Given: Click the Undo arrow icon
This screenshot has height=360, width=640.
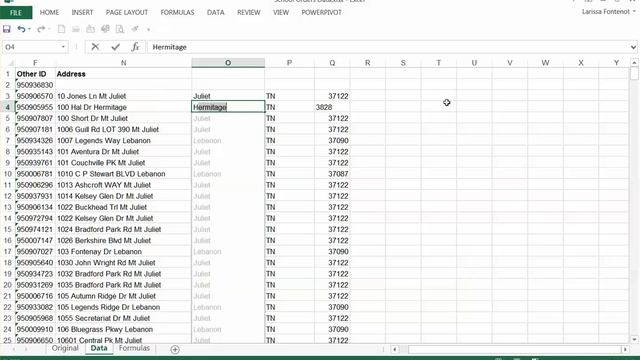Looking at the screenshot, I should click(21, 29).
